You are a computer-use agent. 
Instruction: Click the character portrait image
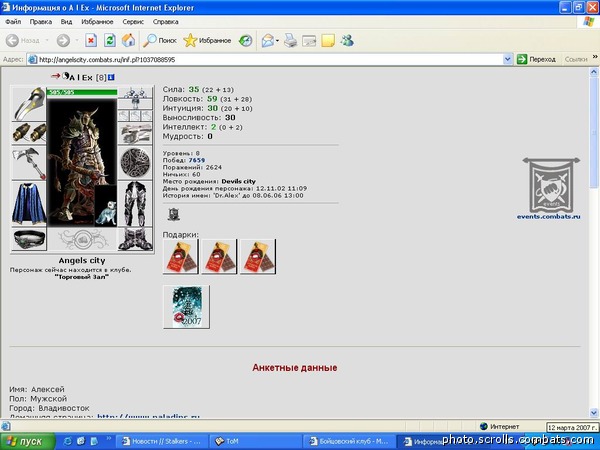coord(82,162)
